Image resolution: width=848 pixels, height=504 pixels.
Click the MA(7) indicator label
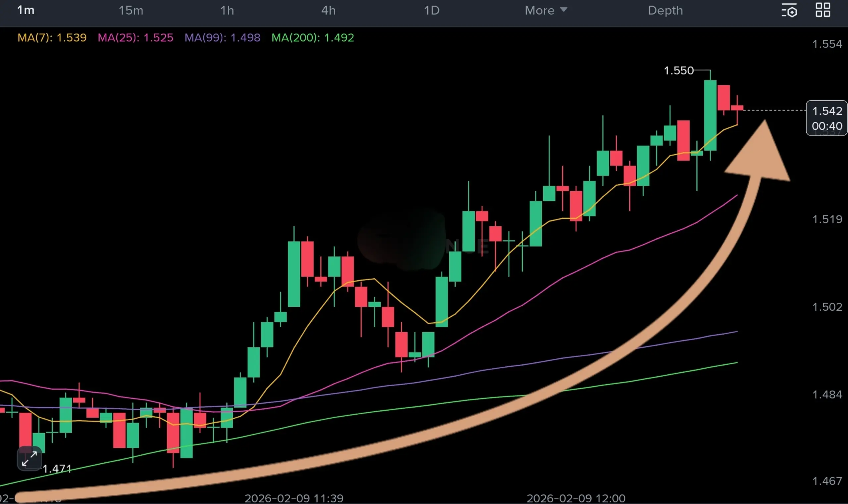tap(52, 37)
